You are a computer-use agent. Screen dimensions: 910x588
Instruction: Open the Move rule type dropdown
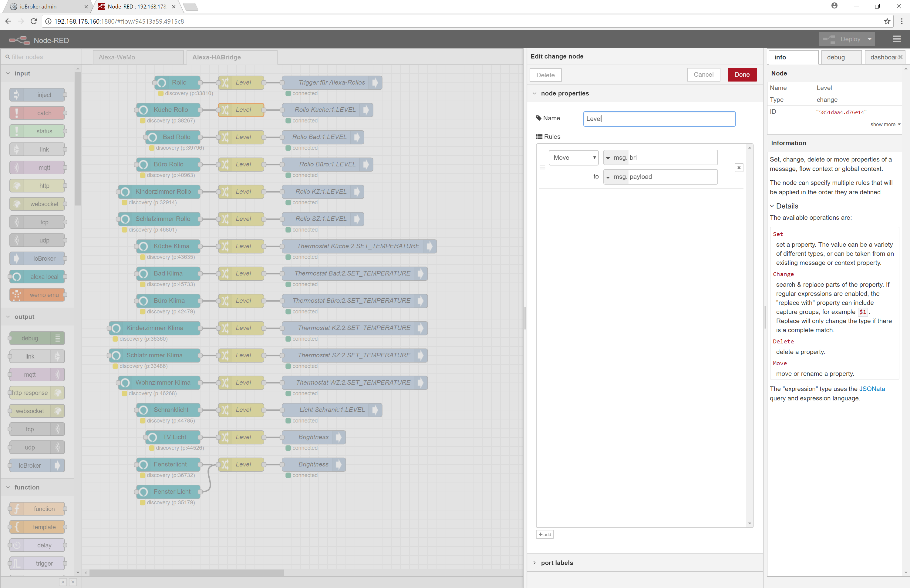(573, 158)
